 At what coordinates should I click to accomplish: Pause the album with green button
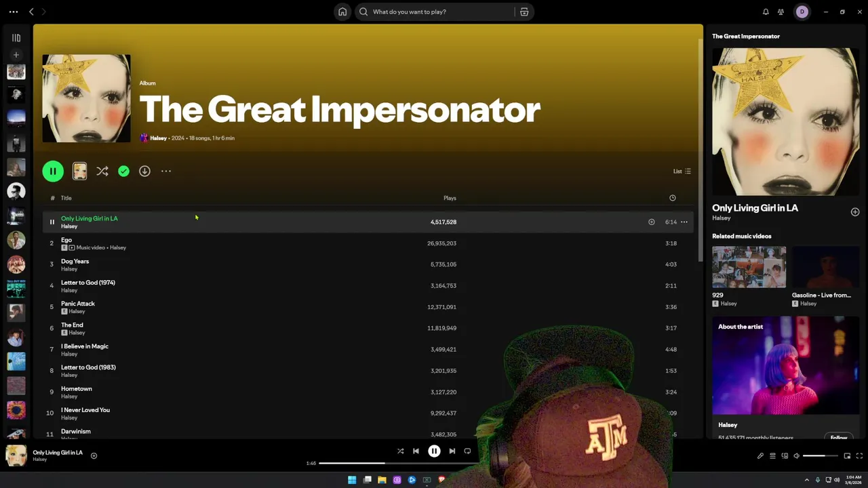click(53, 171)
